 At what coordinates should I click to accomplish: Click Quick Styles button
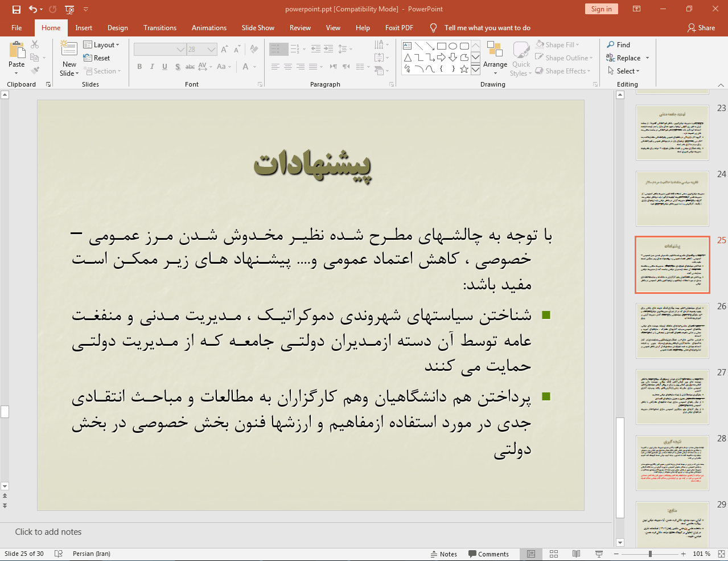pos(521,59)
